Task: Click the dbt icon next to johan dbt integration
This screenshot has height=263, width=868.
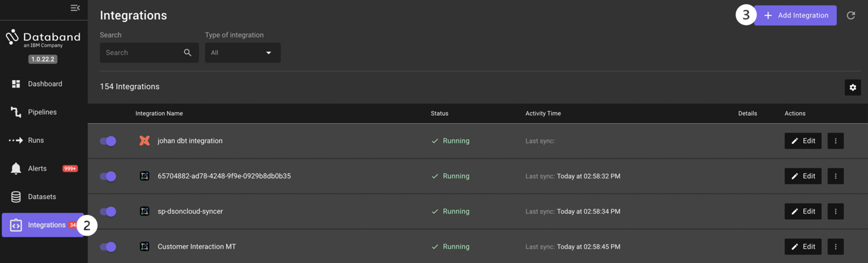Action: [145, 141]
